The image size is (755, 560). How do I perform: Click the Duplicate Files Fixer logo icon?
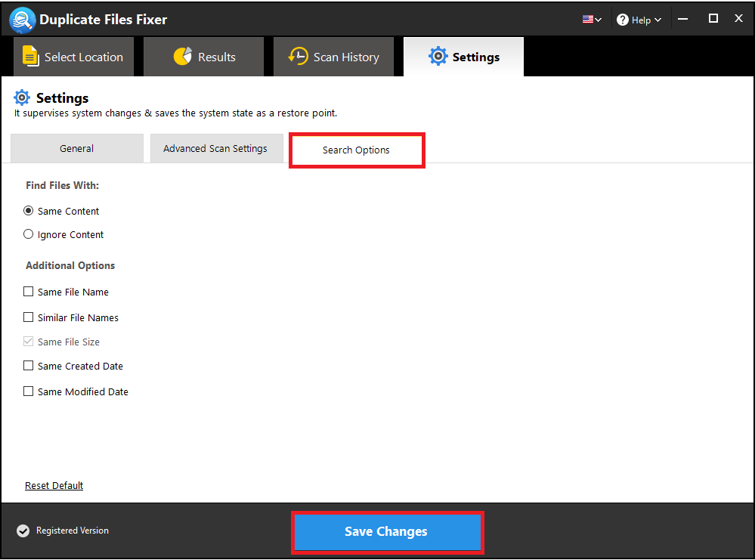click(22, 20)
